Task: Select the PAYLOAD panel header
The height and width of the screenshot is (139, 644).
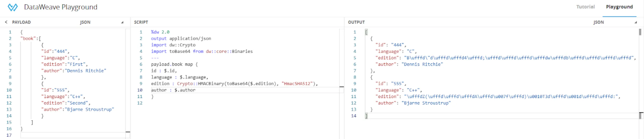Action: pyautogui.click(x=21, y=22)
